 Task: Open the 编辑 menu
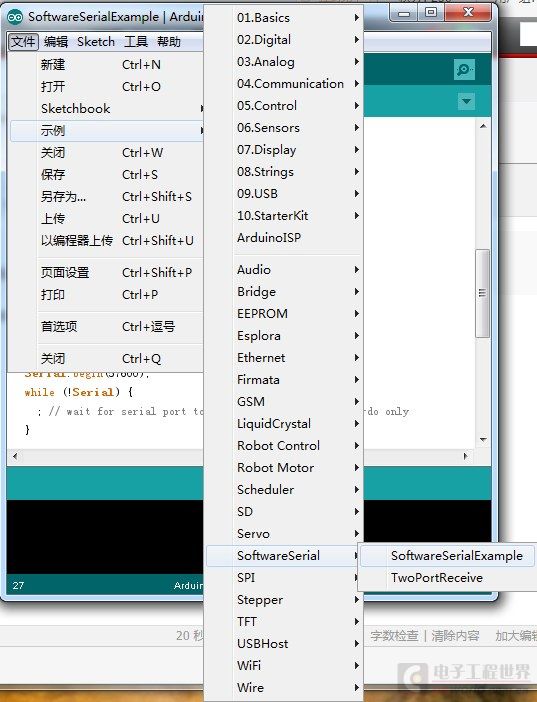pyautogui.click(x=56, y=42)
